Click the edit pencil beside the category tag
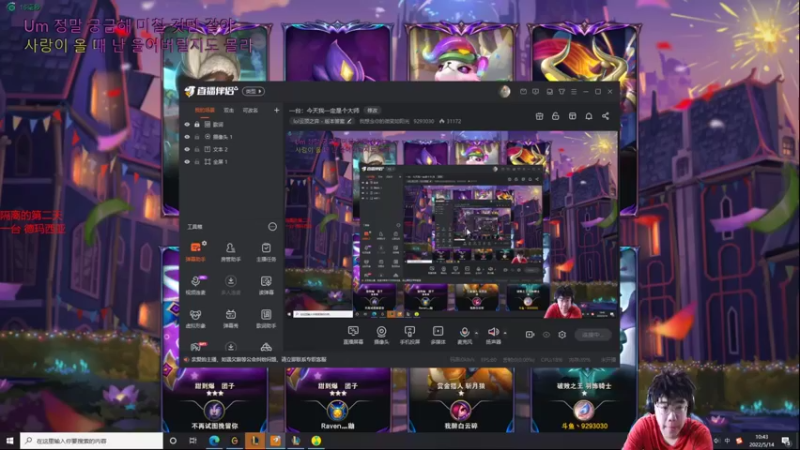 coord(349,121)
